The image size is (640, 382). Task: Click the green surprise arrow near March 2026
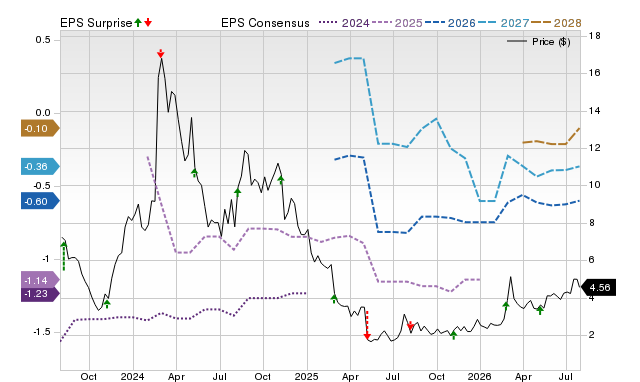[506, 306]
